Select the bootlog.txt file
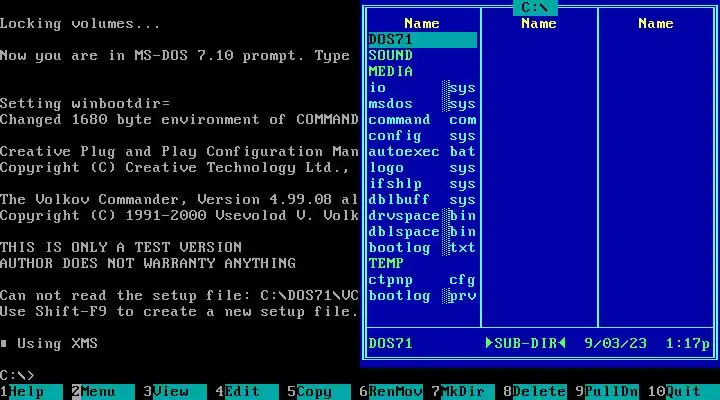 click(422, 248)
